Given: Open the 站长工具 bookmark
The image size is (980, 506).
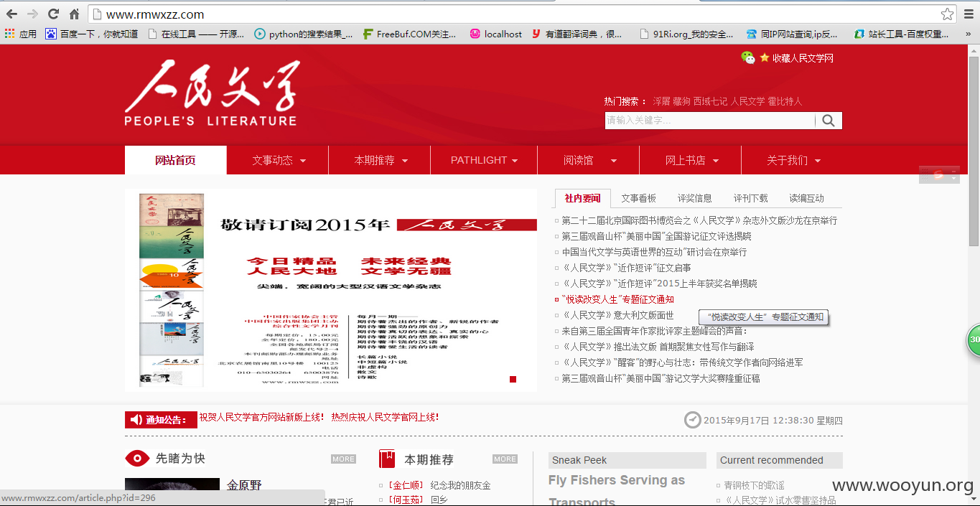Looking at the screenshot, I should (x=901, y=34).
